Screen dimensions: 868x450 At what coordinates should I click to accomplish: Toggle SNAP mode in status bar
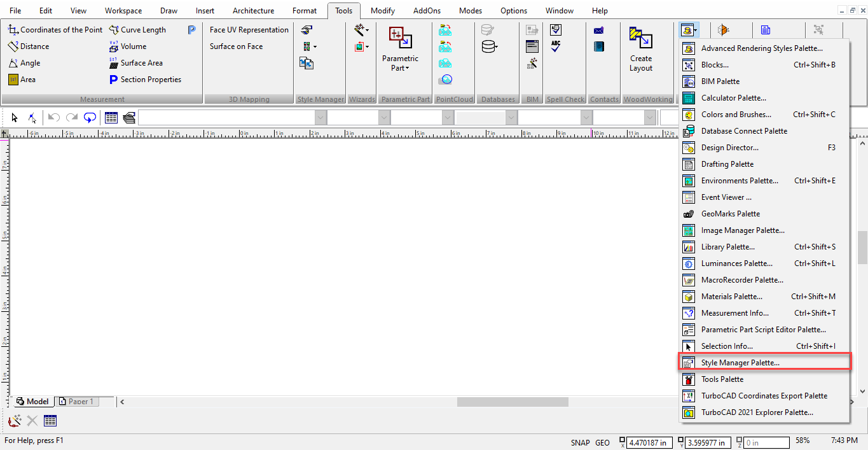[x=580, y=442]
